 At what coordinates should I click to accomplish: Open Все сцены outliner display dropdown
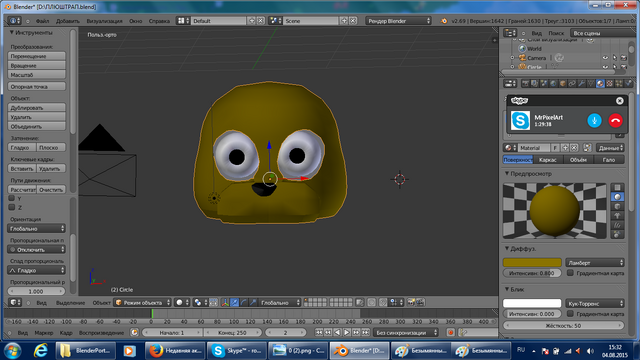(x=604, y=33)
